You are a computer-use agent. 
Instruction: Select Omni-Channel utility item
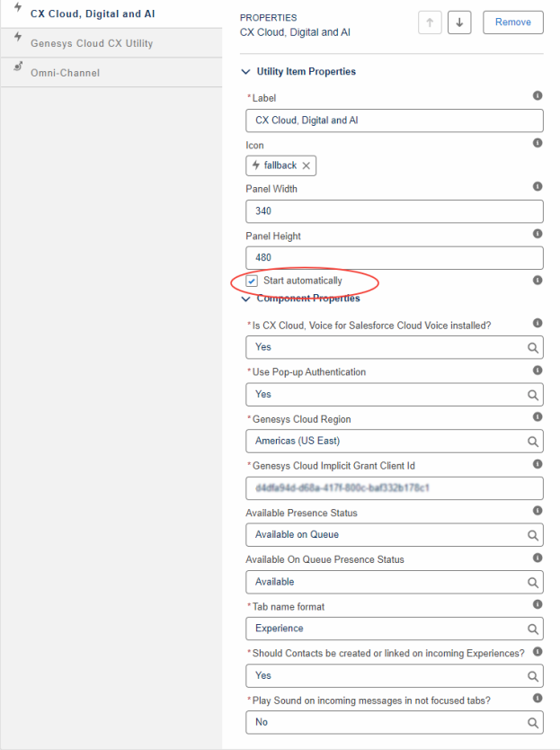(65, 73)
